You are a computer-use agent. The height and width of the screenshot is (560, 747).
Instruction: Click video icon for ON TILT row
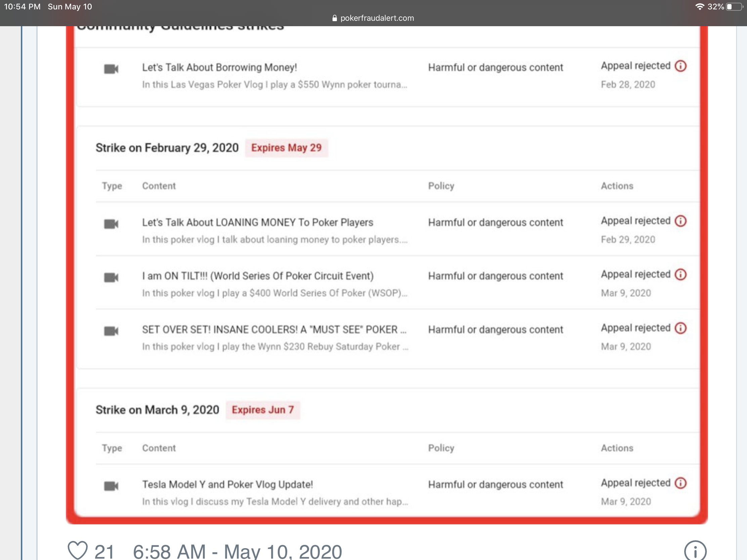pos(111,277)
